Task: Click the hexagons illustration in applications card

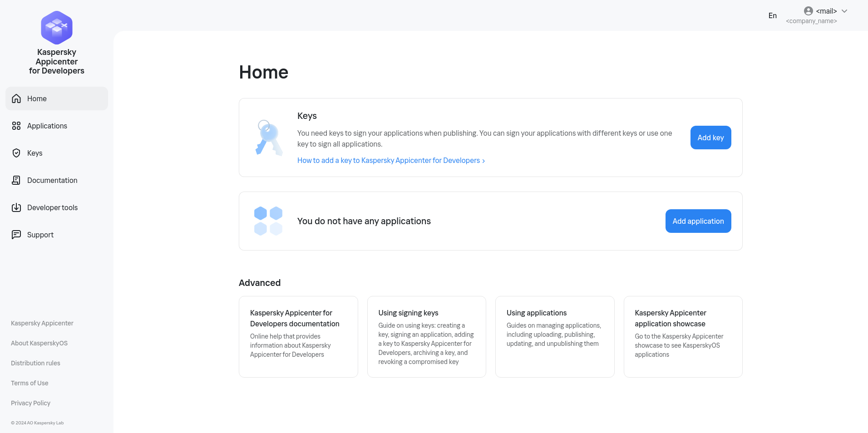Action: tap(268, 221)
